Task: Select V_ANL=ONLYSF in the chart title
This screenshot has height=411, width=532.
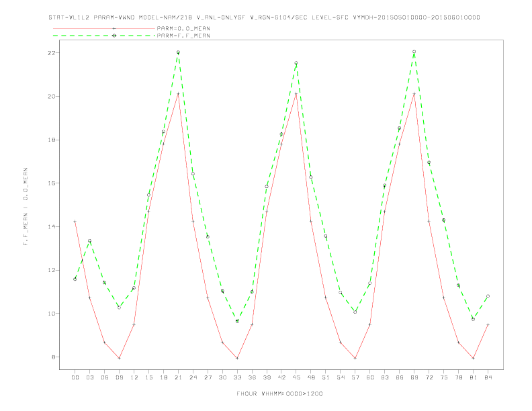Action: [221, 17]
